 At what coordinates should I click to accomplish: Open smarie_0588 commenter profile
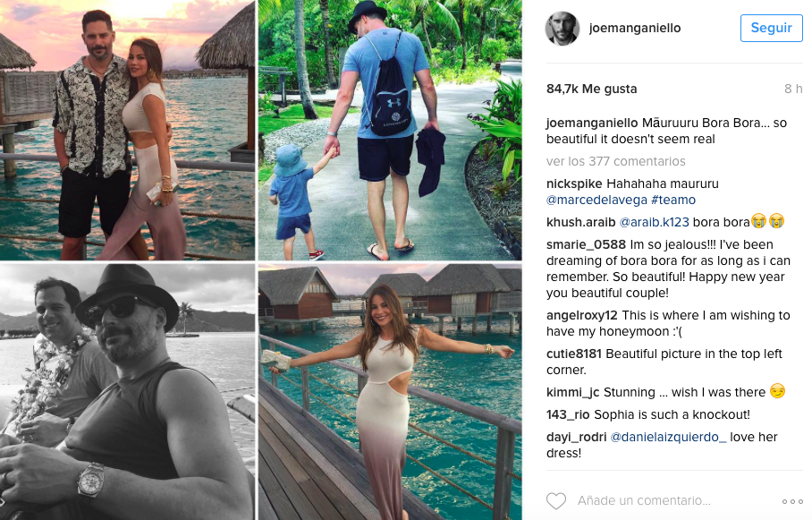point(587,244)
